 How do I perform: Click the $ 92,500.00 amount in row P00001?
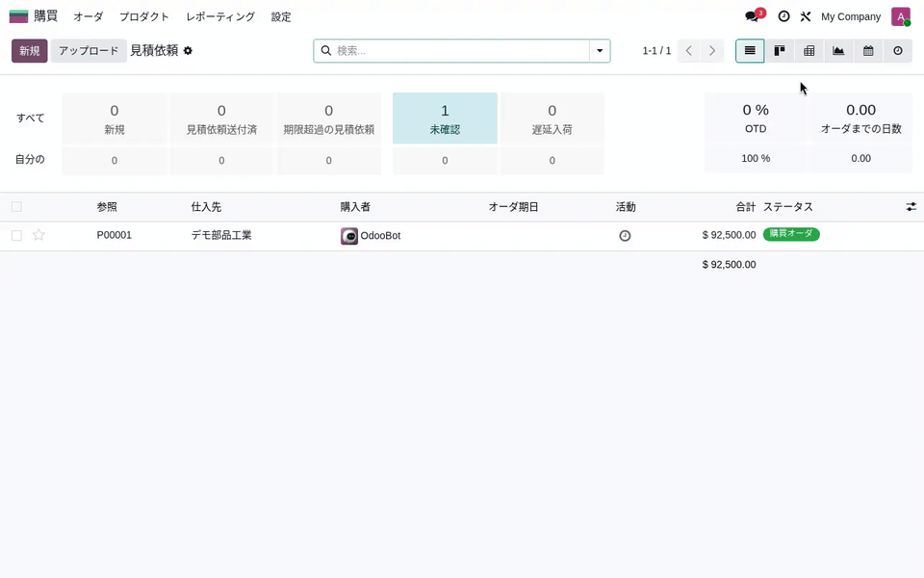pyautogui.click(x=729, y=235)
